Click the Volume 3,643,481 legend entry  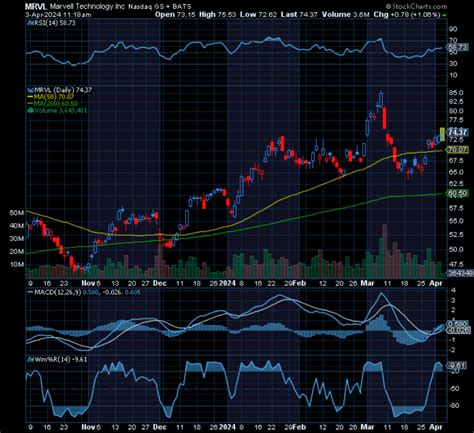click(60, 110)
